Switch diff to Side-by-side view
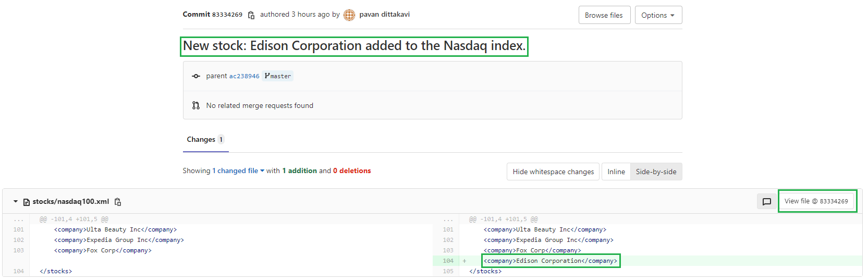The height and width of the screenshot is (280, 868). pyautogui.click(x=656, y=172)
